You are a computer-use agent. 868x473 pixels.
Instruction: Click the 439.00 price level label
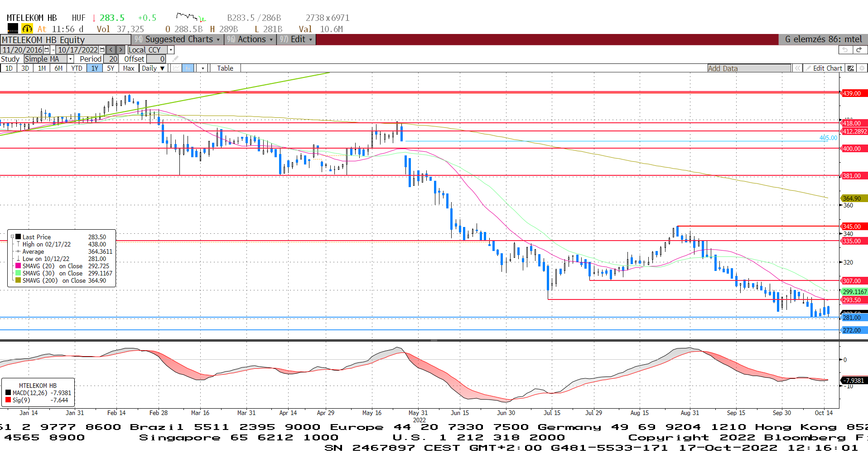coord(854,93)
